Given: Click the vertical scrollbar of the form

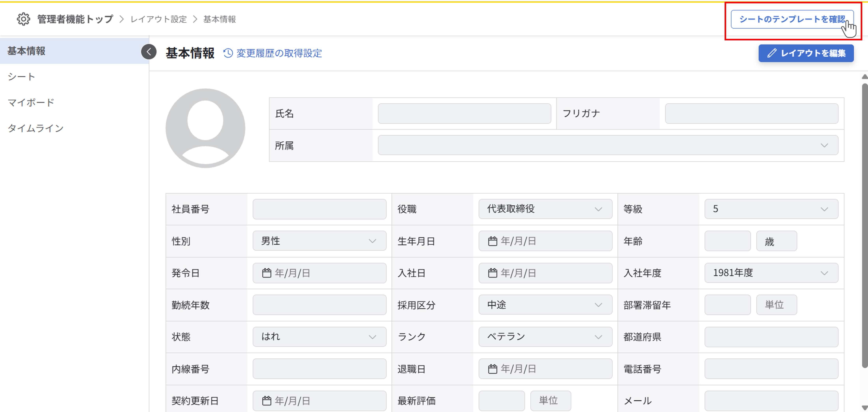Looking at the screenshot, I should click(865, 226).
